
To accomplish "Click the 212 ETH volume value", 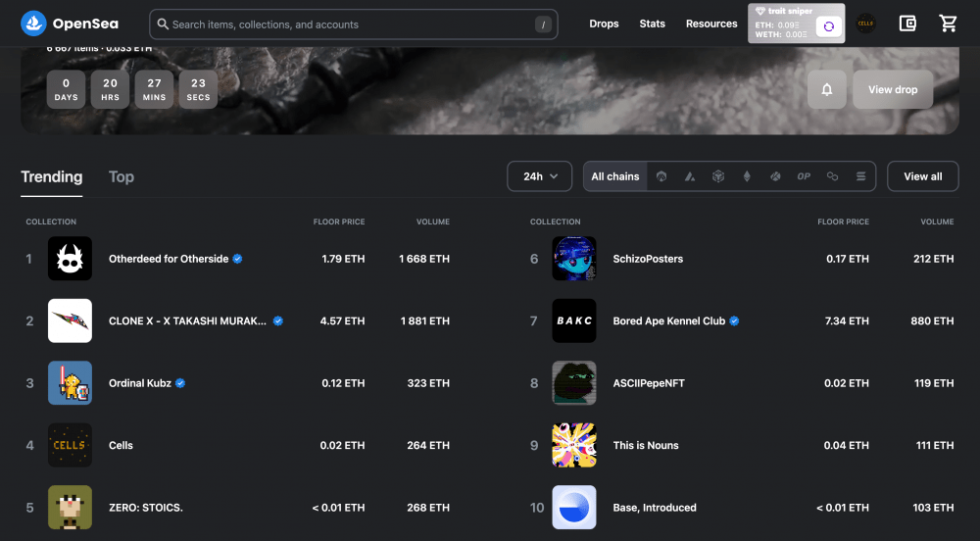I will pos(934,259).
